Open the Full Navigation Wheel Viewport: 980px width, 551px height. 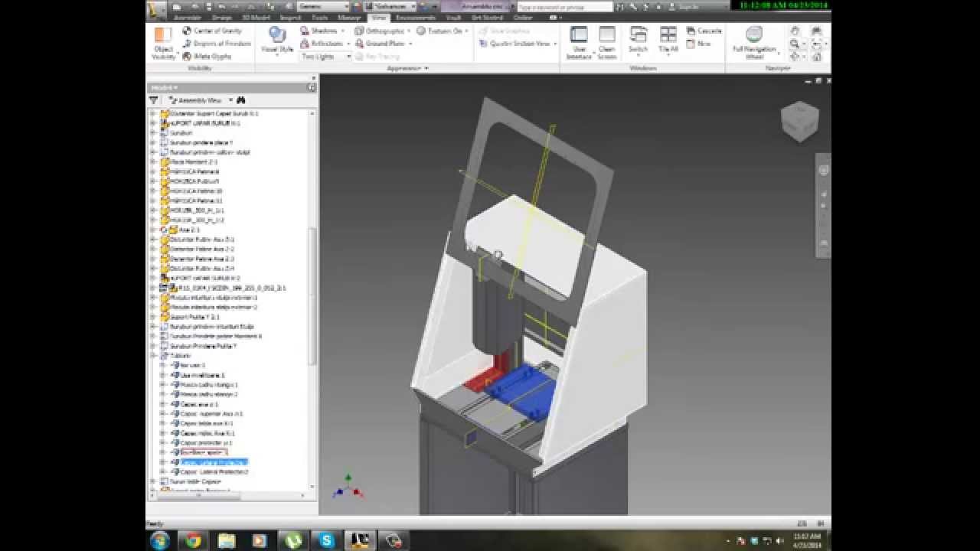click(754, 43)
